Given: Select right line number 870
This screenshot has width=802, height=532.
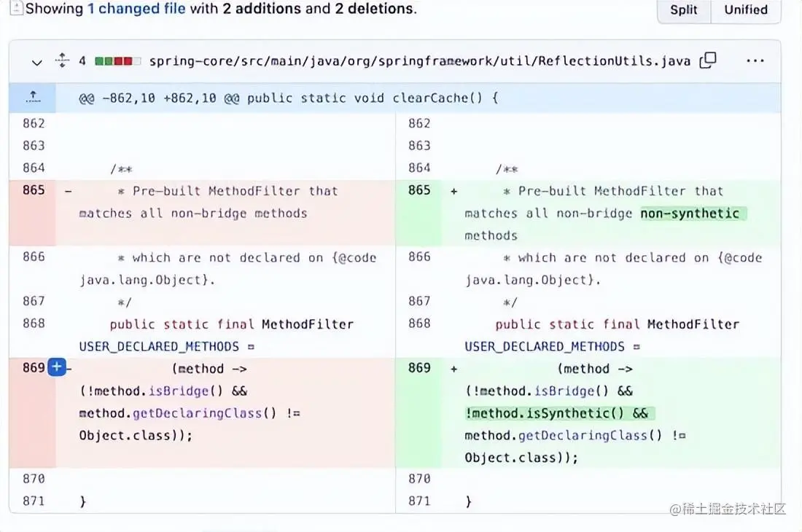Looking at the screenshot, I should click(x=419, y=478).
